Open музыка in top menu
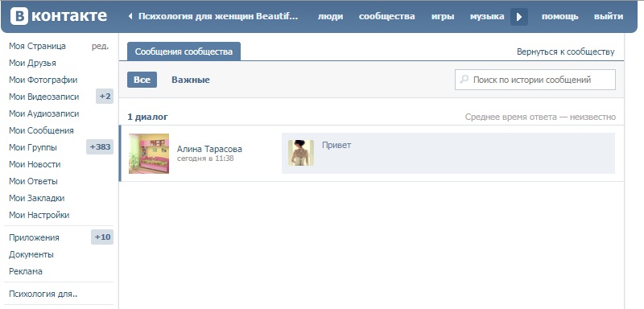The width and height of the screenshot is (644, 309). point(487,16)
